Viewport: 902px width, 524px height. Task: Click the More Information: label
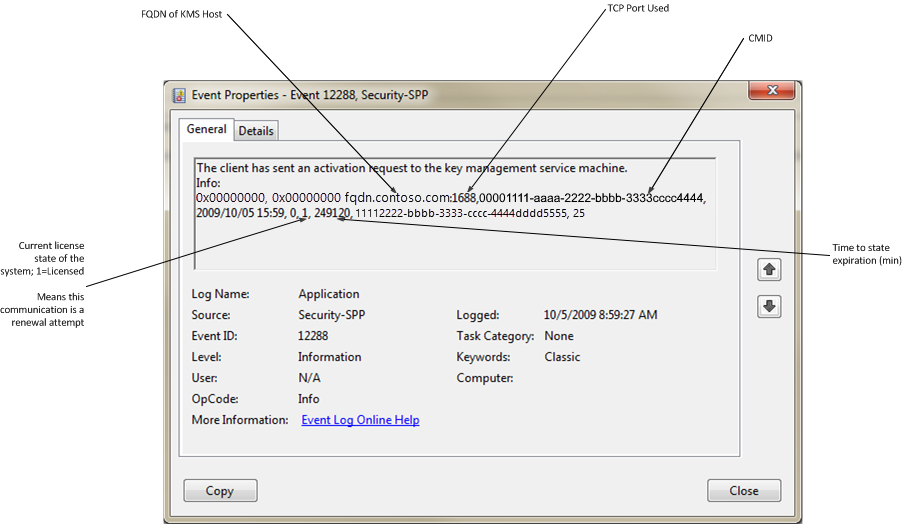point(240,420)
